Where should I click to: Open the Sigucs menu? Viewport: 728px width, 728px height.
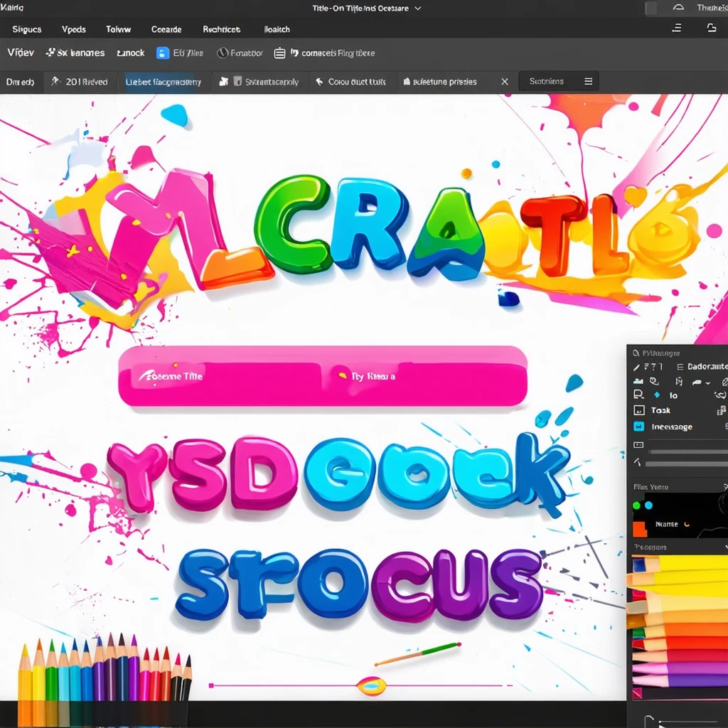[26, 29]
